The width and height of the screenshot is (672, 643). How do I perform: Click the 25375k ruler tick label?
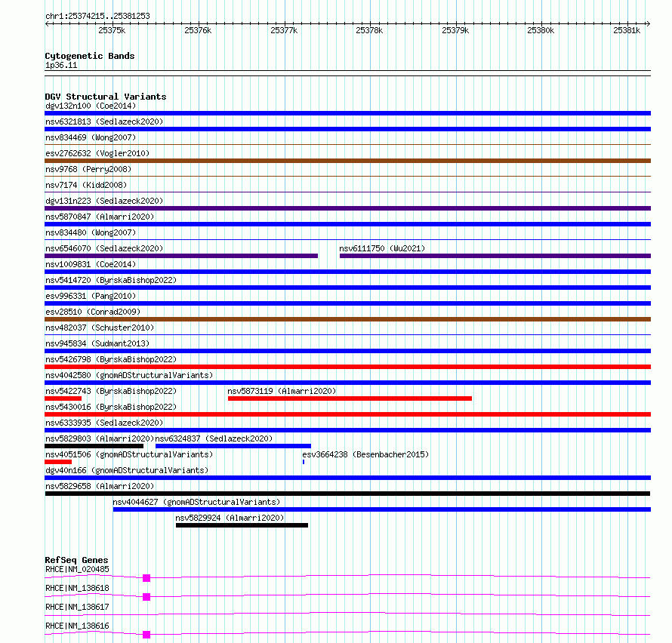112,30
